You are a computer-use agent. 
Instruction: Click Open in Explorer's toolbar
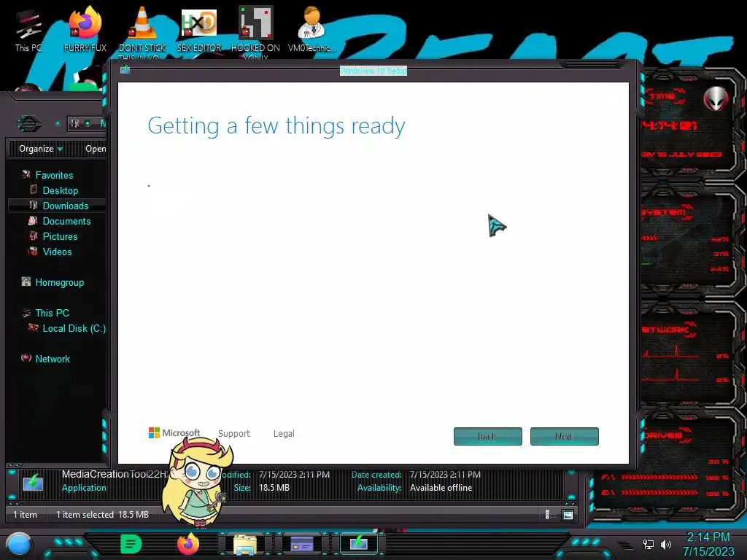coord(96,149)
